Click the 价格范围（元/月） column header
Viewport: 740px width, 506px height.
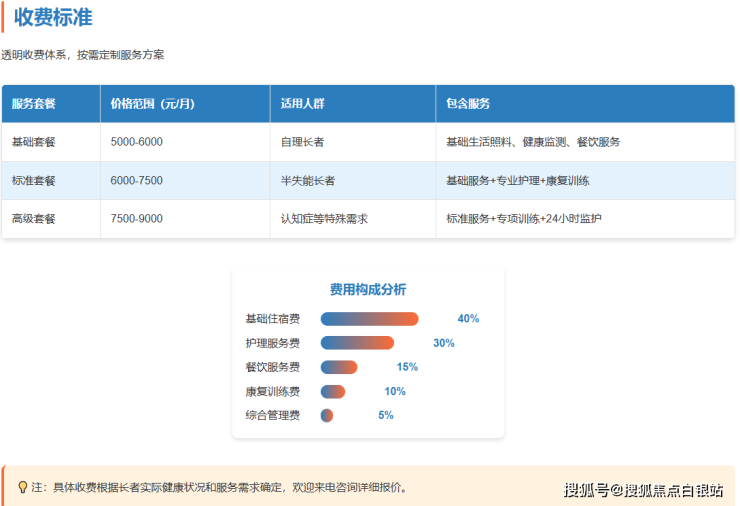coord(151,104)
